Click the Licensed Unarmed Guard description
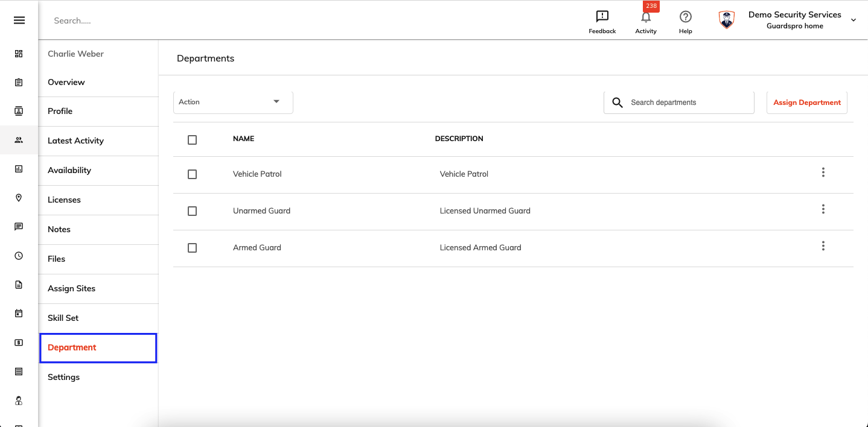The width and height of the screenshot is (868, 427). (485, 210)
